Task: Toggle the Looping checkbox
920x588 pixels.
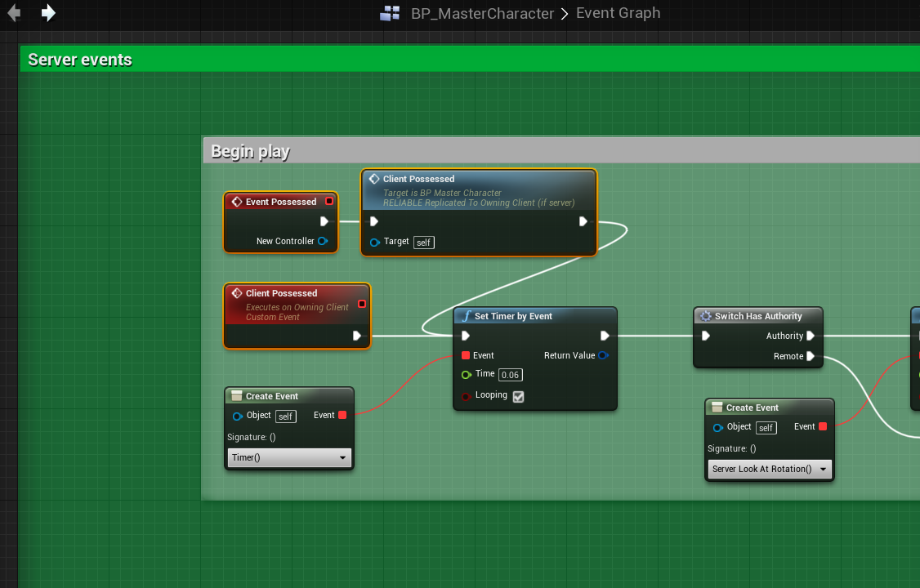Action: pyautogui.click(x=518, y=396)
